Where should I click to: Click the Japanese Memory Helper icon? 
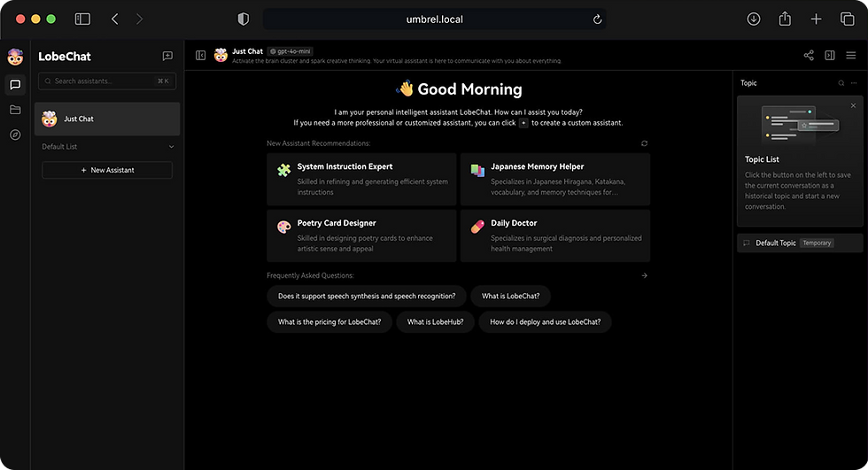pyautogui.click(x=477, y=170)
